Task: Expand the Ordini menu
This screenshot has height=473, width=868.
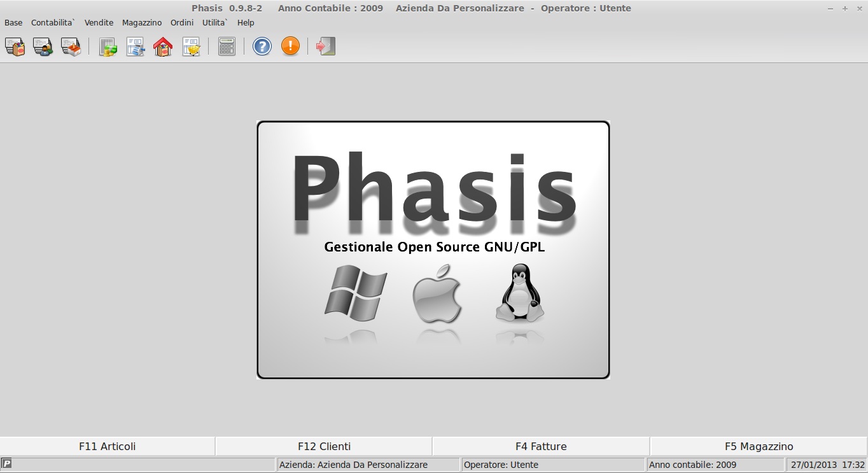Action: click(x=182, y=22)
